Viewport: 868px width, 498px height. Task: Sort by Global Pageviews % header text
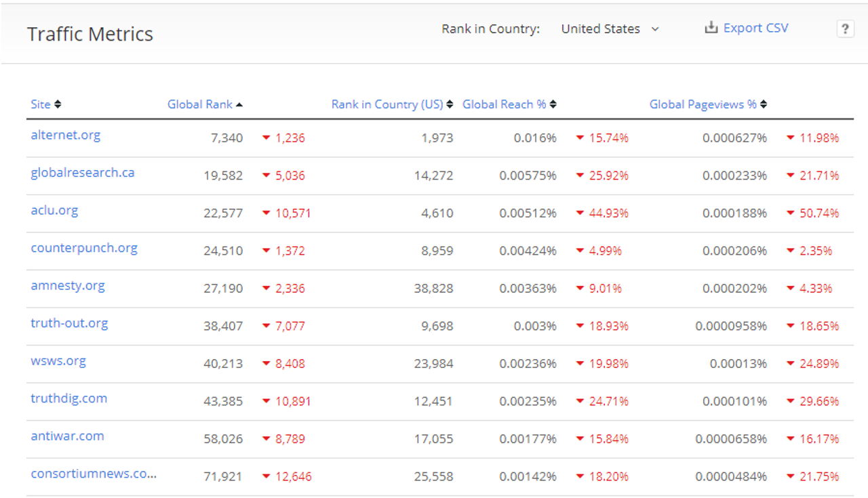point(703,104)
